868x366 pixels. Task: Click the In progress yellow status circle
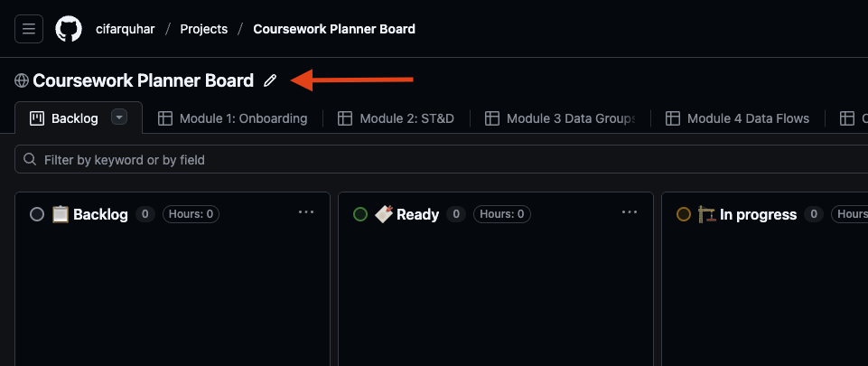[x=684, y=214]
